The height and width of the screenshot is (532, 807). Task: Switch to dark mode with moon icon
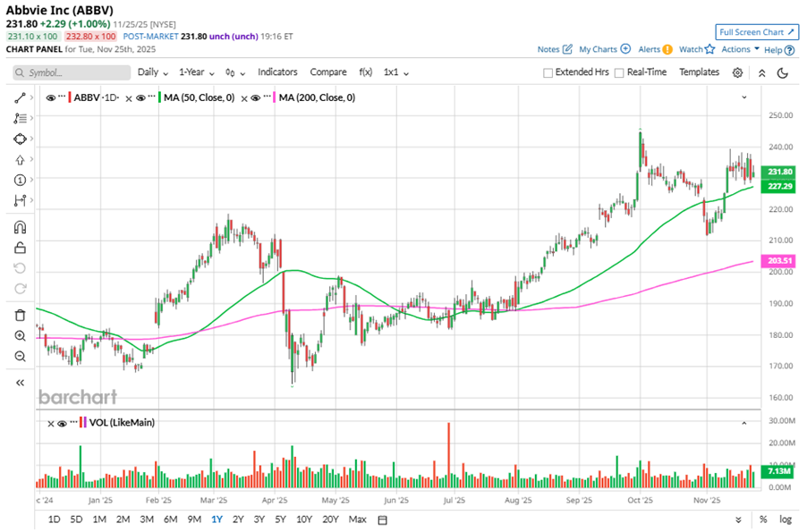coord(783,72)
